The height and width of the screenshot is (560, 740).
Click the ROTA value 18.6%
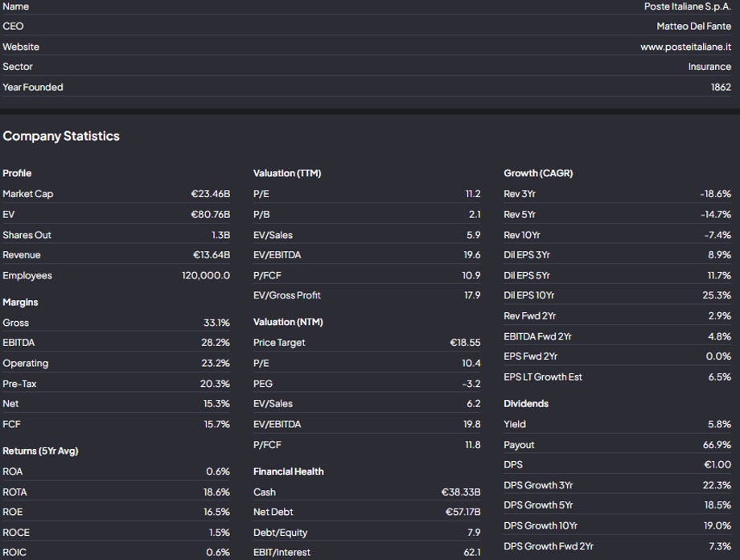(216, 492)
